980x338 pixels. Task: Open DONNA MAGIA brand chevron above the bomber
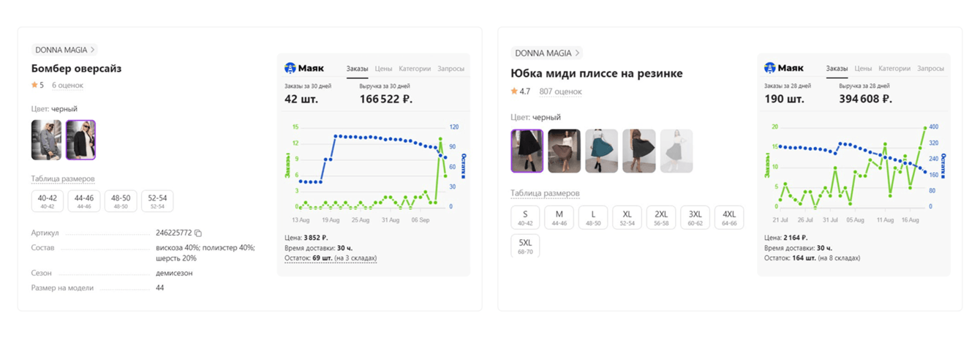click(93, 50)
